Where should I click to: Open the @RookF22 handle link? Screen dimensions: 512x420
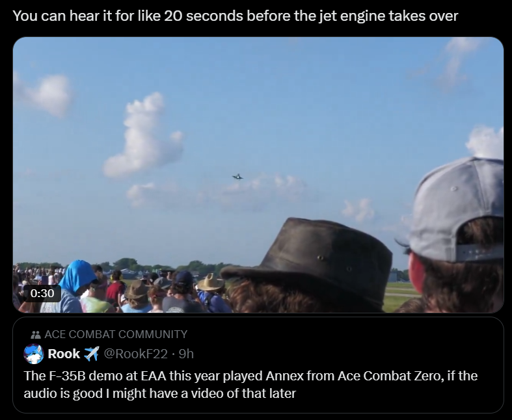coord(135,354)
